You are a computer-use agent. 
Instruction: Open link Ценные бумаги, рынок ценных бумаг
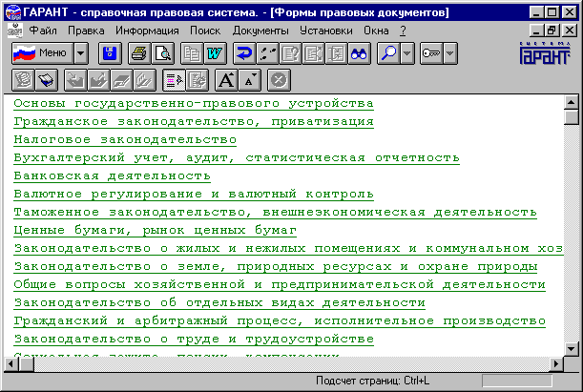point(155,231)
